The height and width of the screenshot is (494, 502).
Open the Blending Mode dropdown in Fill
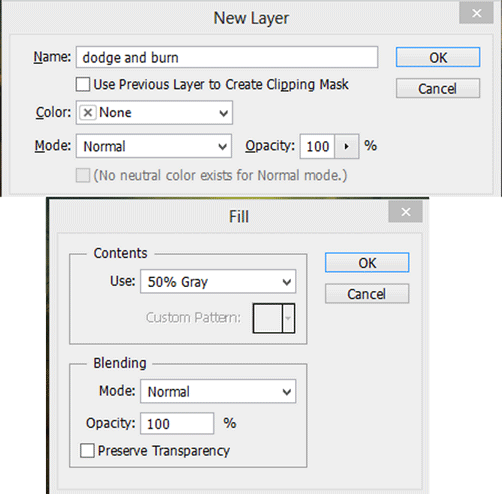218,391
